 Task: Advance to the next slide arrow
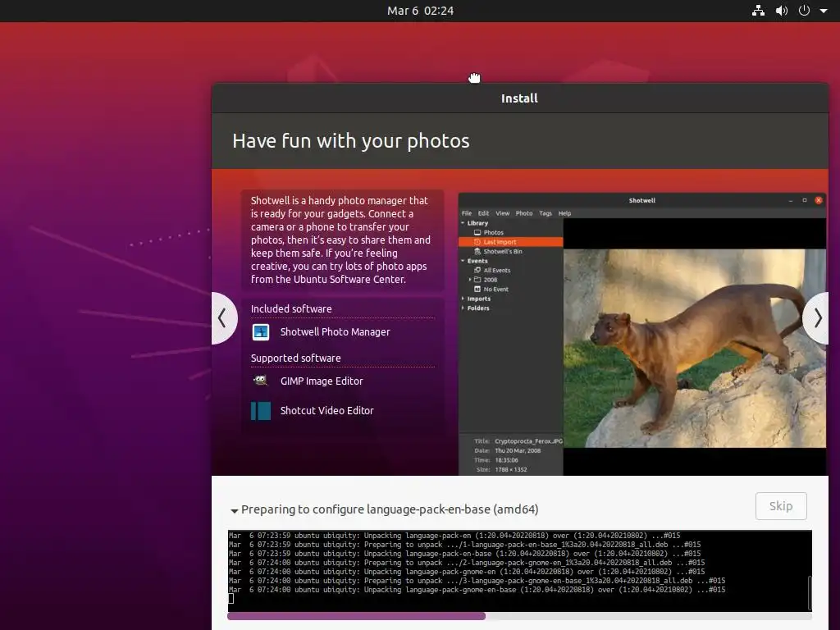[816, 318]
